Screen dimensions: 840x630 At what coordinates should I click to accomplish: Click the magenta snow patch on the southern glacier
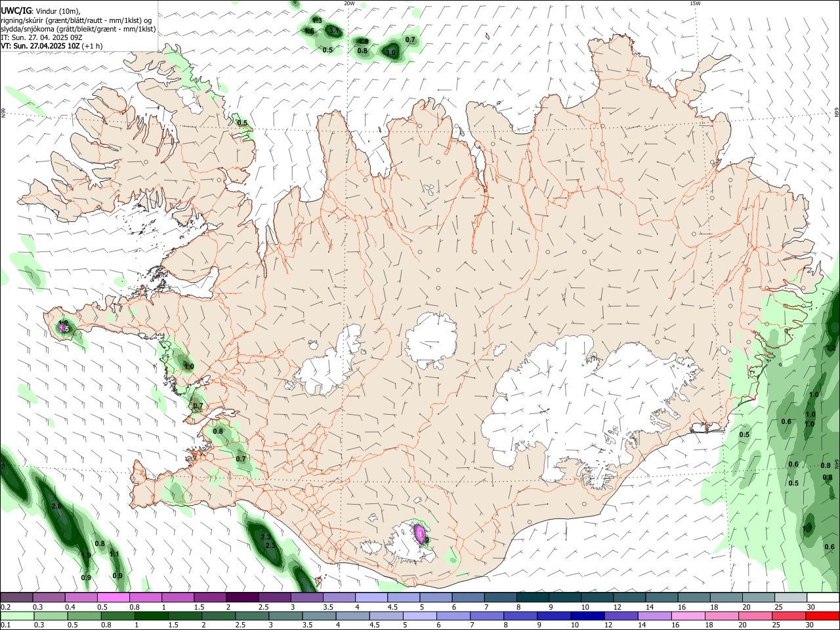tap(419, 534)
